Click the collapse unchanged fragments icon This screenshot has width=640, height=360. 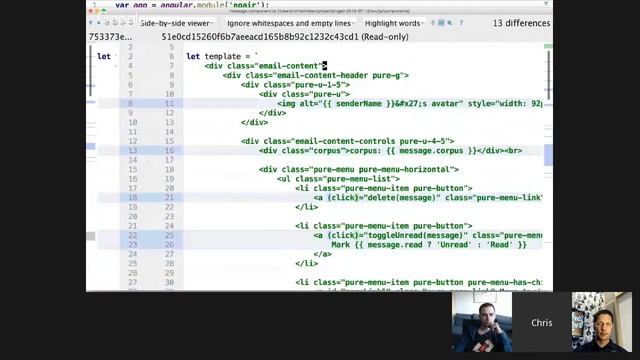coord(433,23)
